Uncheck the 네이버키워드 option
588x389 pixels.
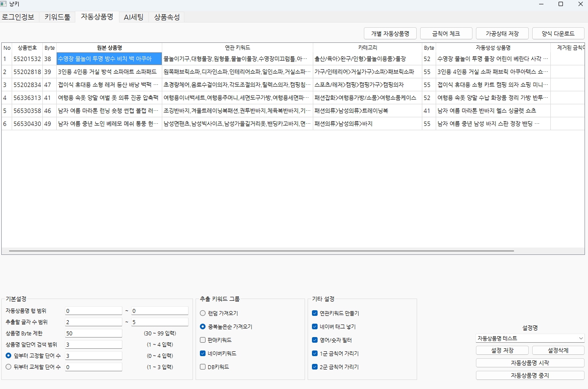pos(202,354)
